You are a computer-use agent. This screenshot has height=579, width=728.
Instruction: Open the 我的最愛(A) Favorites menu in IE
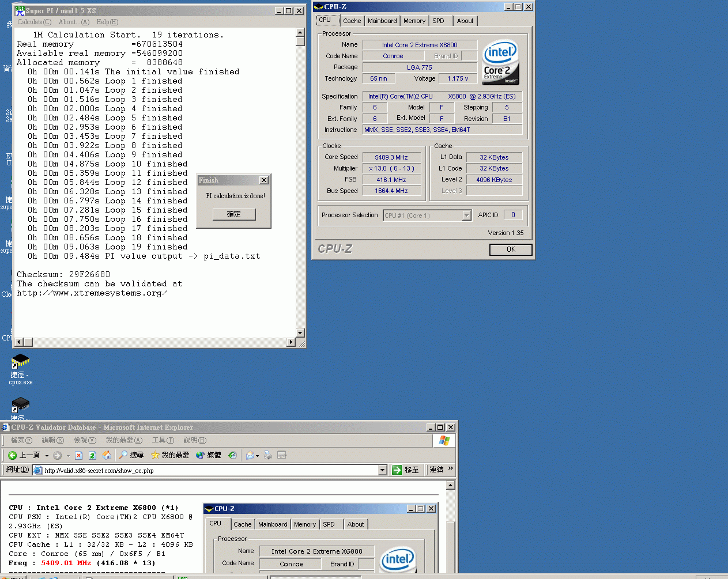coord(124,440)
